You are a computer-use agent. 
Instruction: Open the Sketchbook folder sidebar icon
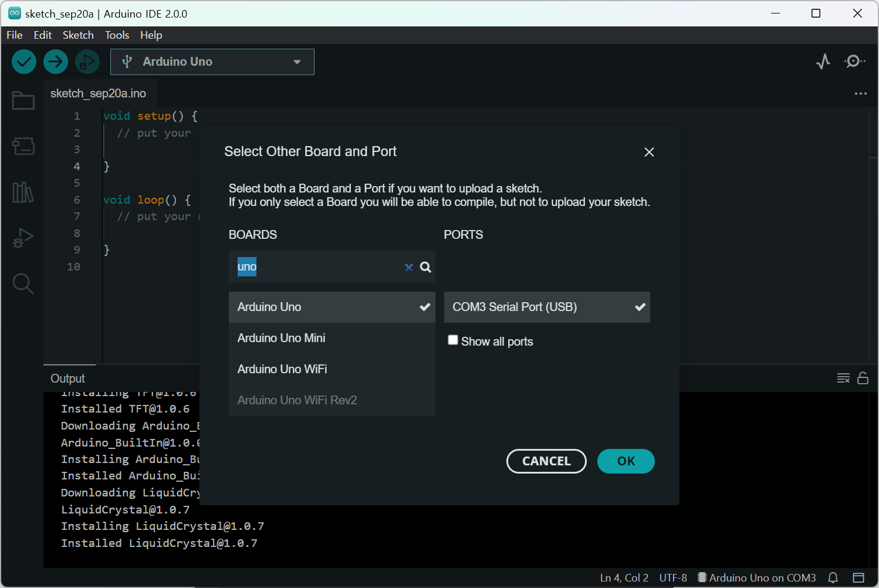(23, 100)
